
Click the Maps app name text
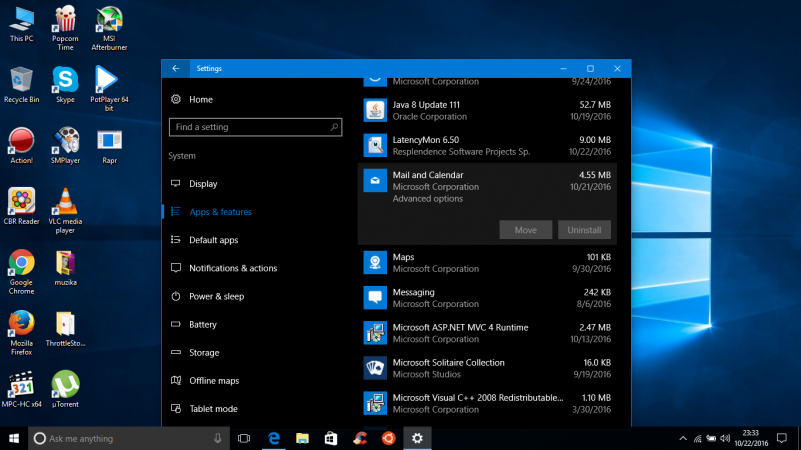click(x=403, y=257)
